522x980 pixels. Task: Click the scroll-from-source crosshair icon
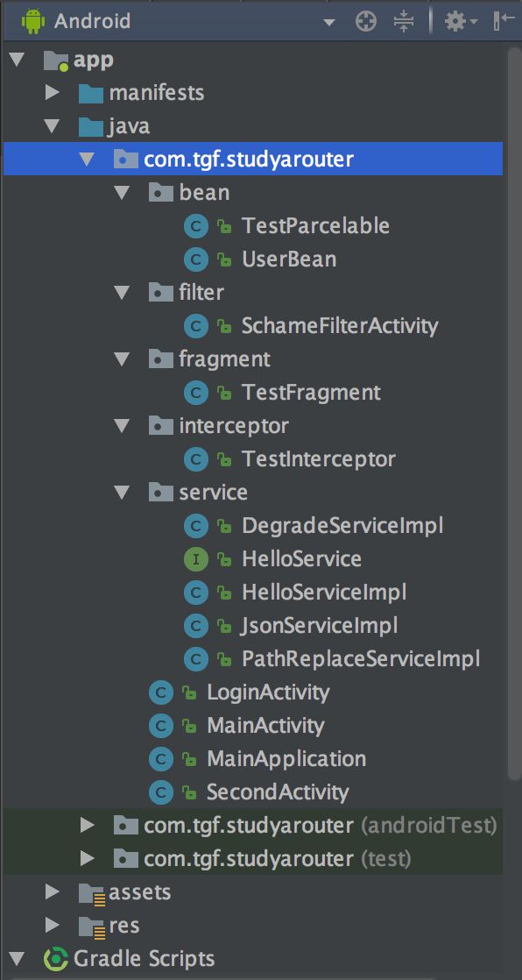366,22
